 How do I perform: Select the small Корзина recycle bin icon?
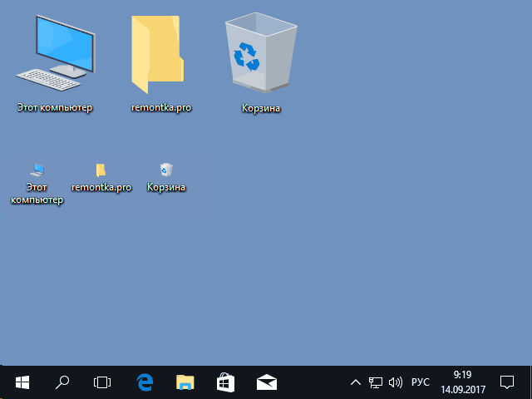pos(166,170)
